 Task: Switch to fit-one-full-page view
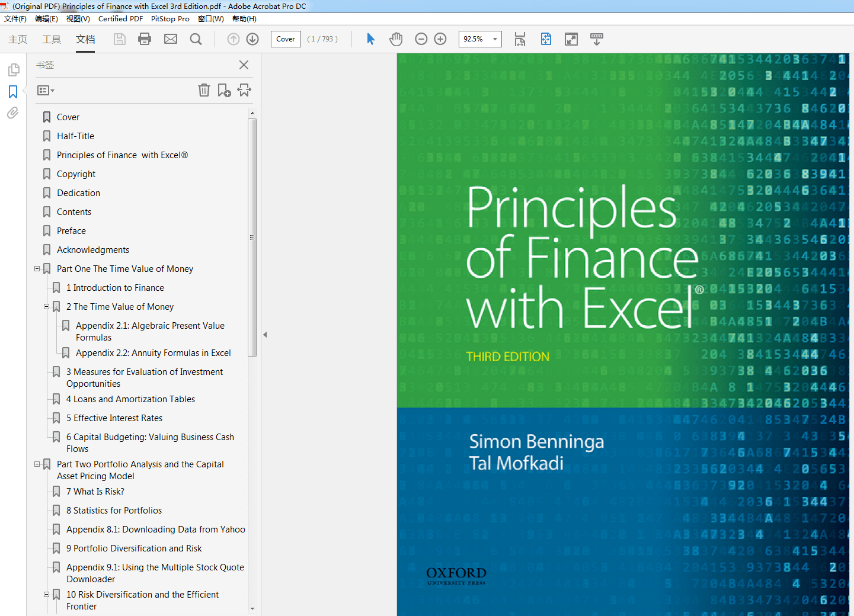pyautogui.click(x=545, y=39)
